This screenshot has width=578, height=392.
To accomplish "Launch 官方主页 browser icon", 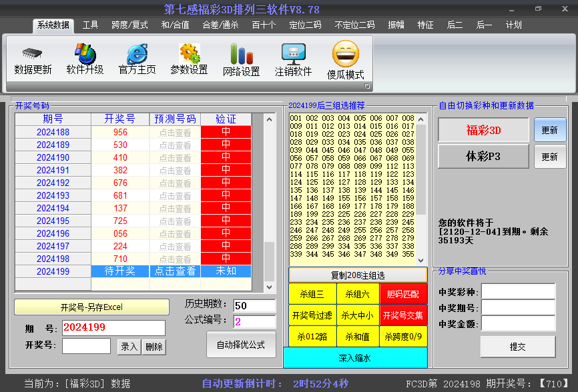I will [137, 54].
